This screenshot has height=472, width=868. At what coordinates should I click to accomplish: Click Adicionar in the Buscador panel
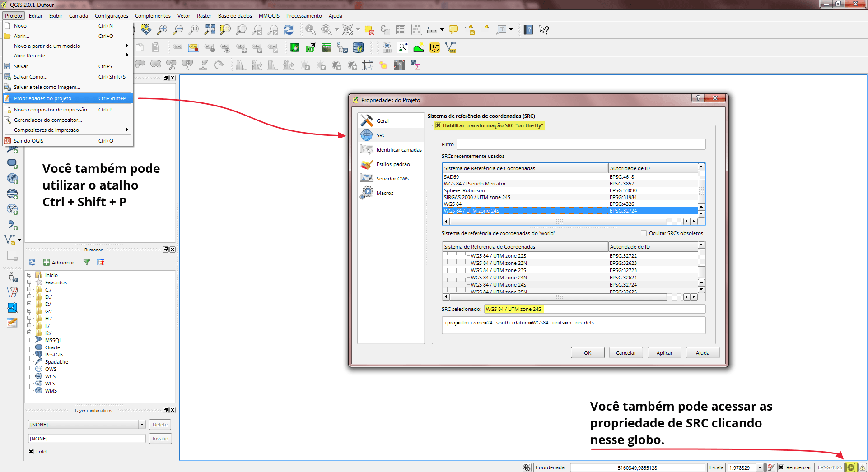pos(58,262)
